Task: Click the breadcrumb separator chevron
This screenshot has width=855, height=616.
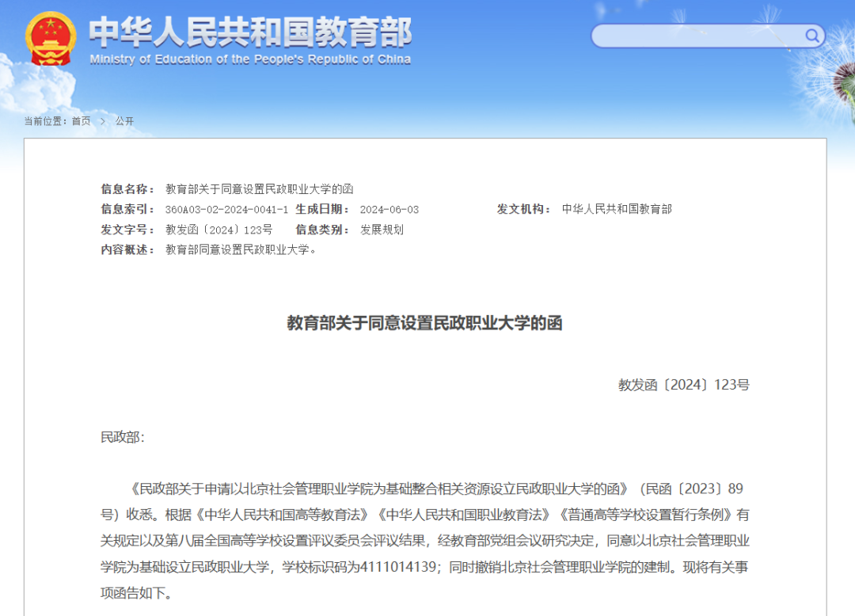Action: click(104, 120)
